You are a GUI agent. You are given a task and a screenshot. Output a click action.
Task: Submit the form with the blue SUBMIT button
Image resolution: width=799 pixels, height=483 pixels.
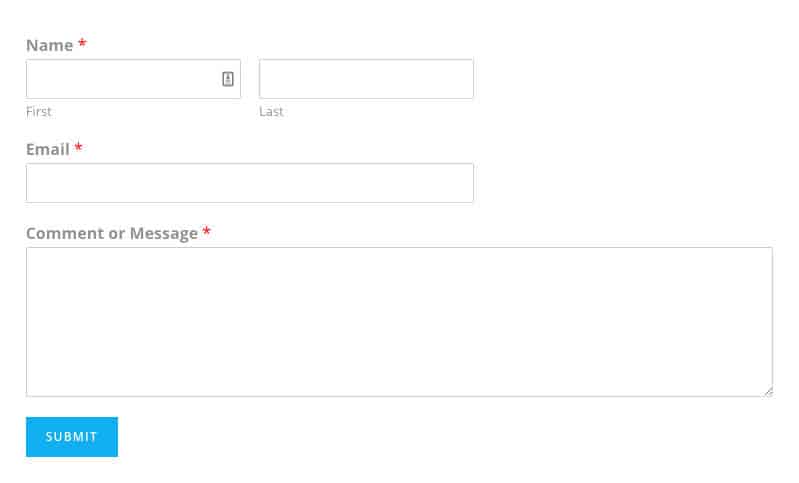point(72,437)
